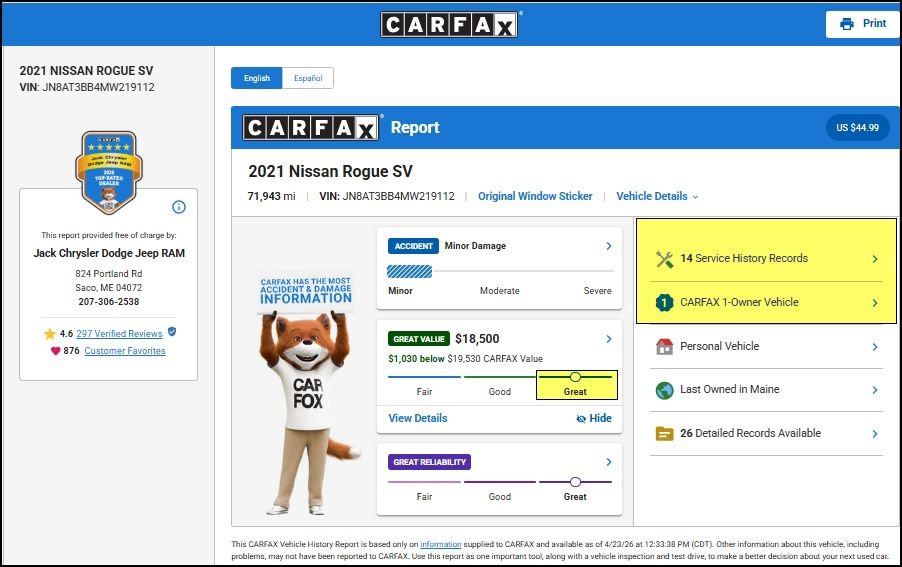Click the CARFAX 1-Owner Vehicle text
902x567 pixels.
(x=739, y=302)
